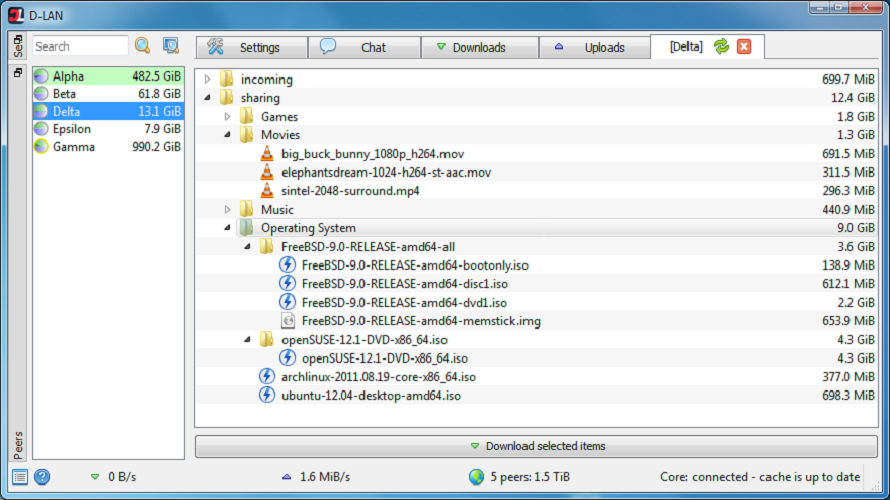Click bootonly.iso disc image icon
Image resolution: width=890 pixels, height=500 pixels.
click(287, 265)
